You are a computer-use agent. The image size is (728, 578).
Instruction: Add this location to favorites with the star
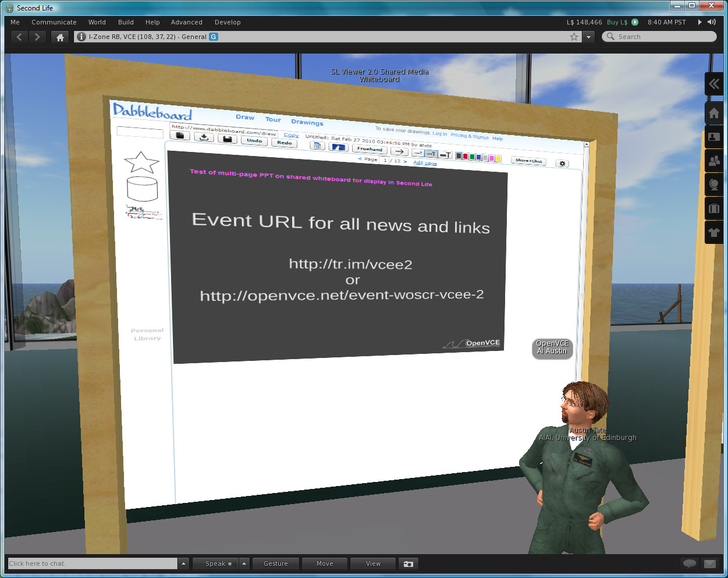point(574,37)
